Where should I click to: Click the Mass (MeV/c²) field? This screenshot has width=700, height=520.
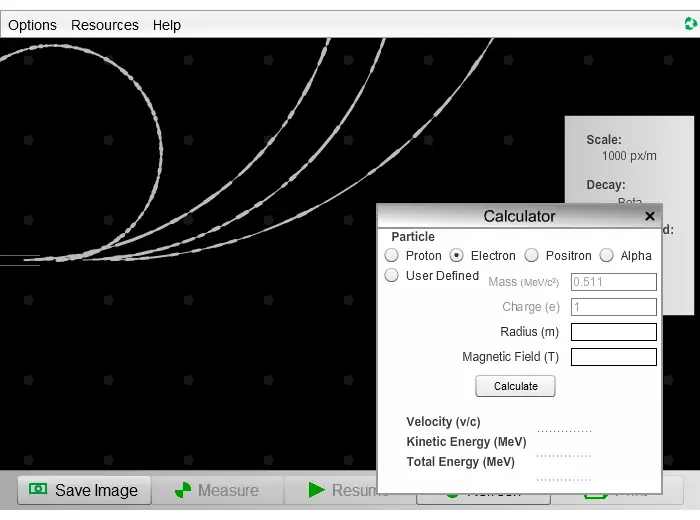click(x=613, y=282)
